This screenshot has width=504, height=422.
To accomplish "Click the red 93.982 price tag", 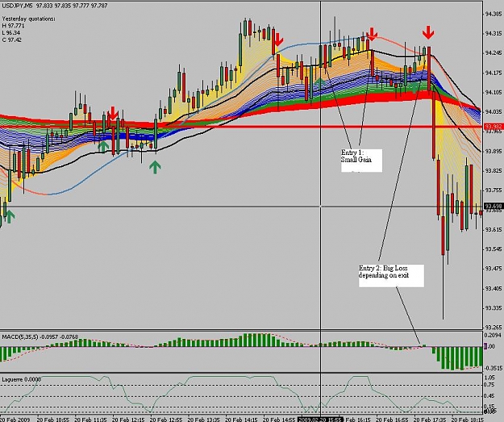I will (x=493, y=127).
